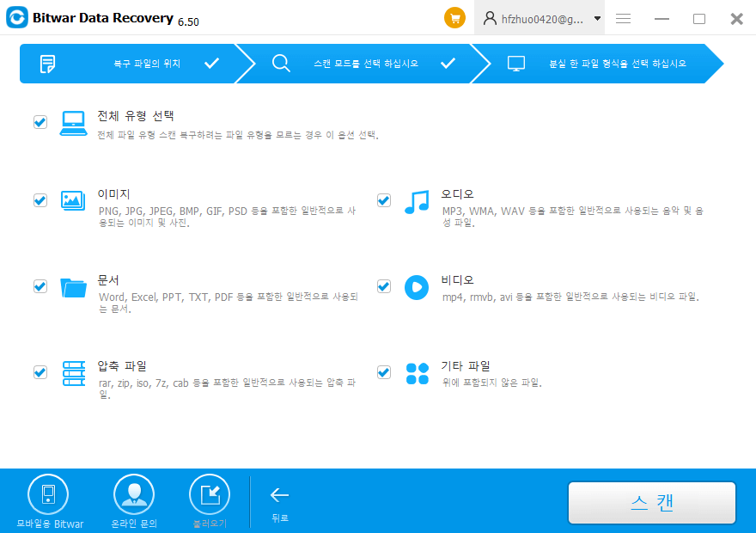The image size is (756, 533).
Task: Toggle the 오디오 checkbox
Action: [384, 200]
